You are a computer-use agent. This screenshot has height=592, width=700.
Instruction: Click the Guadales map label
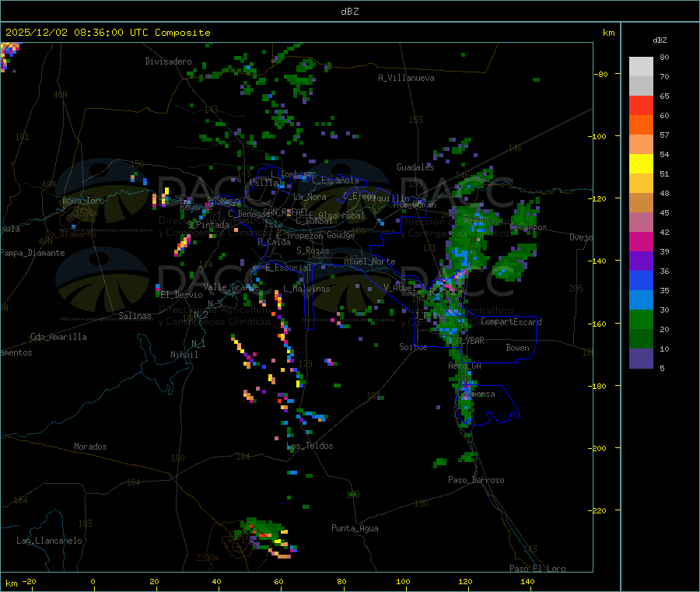(415, 167)
